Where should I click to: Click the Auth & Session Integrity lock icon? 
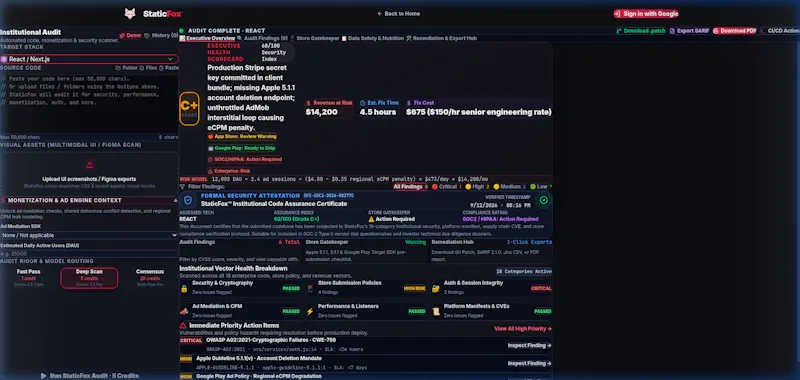pyautogui.click(x=435, y=288)
